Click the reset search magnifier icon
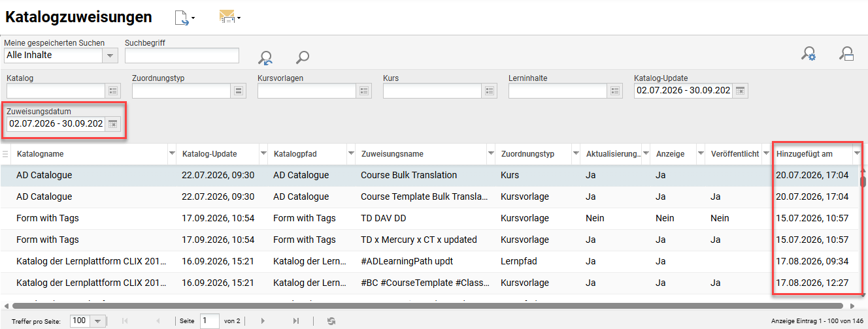 [x=265, y=57]
